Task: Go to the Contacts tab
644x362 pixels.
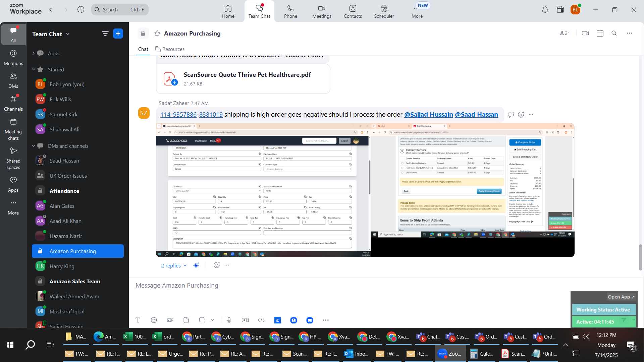Action: 353,11
